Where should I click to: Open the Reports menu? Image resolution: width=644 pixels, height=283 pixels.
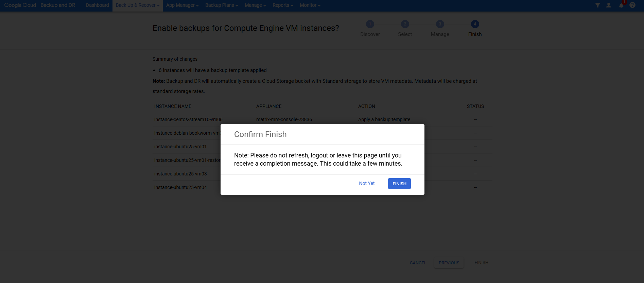(283, 5)
